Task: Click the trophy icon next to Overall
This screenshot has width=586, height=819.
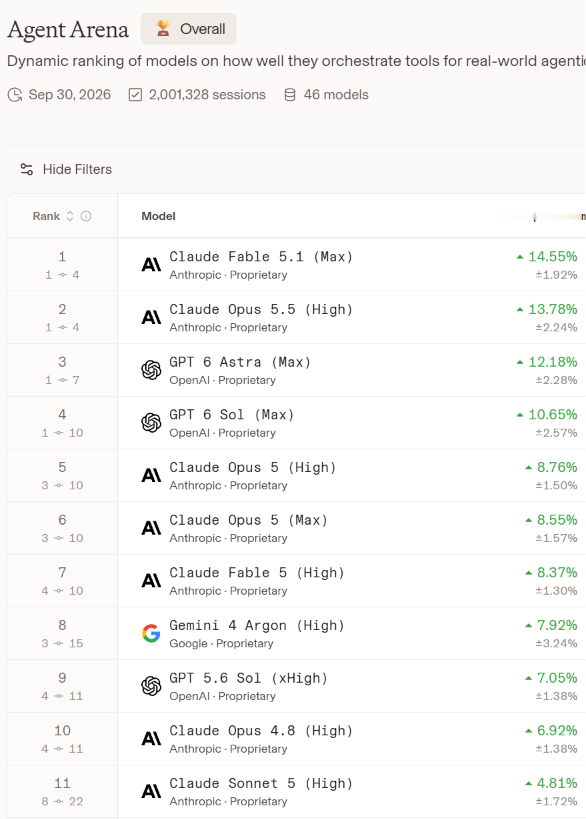Action: 163,28
